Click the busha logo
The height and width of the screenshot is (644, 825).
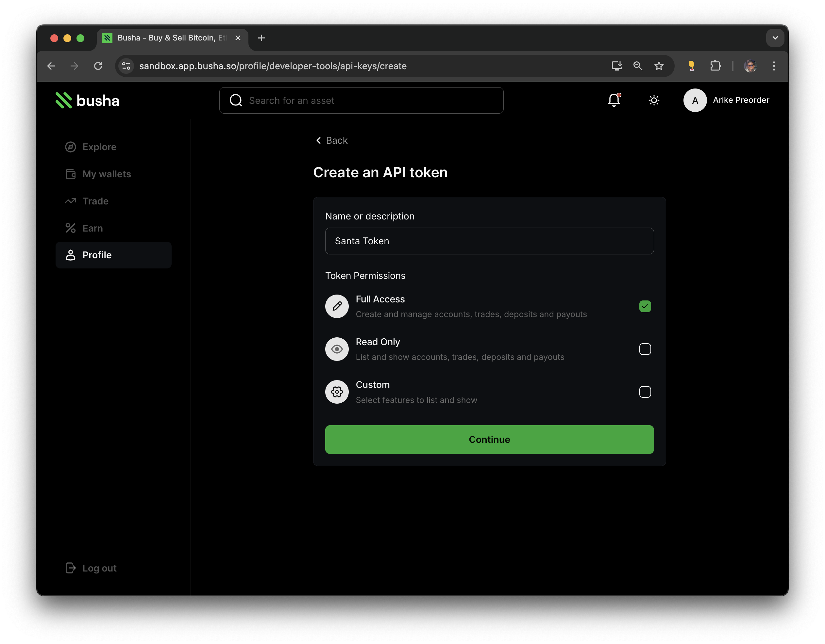click(87, 100)
